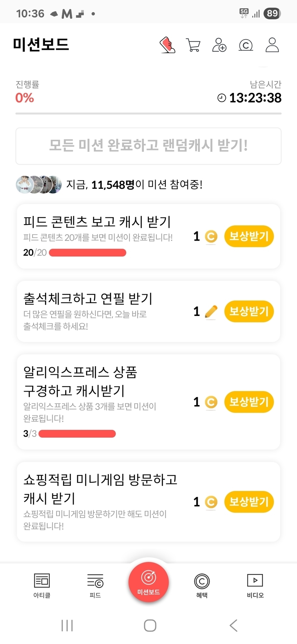Switch to 아티클 tab
This screenshot has height=644, width=297.
42,585
